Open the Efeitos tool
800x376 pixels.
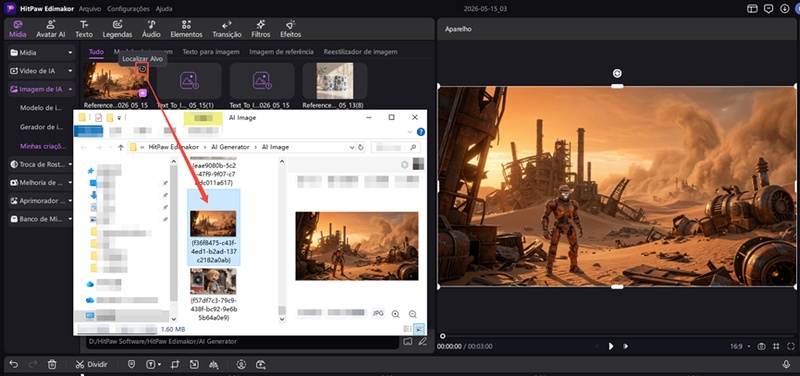(290, 29)
